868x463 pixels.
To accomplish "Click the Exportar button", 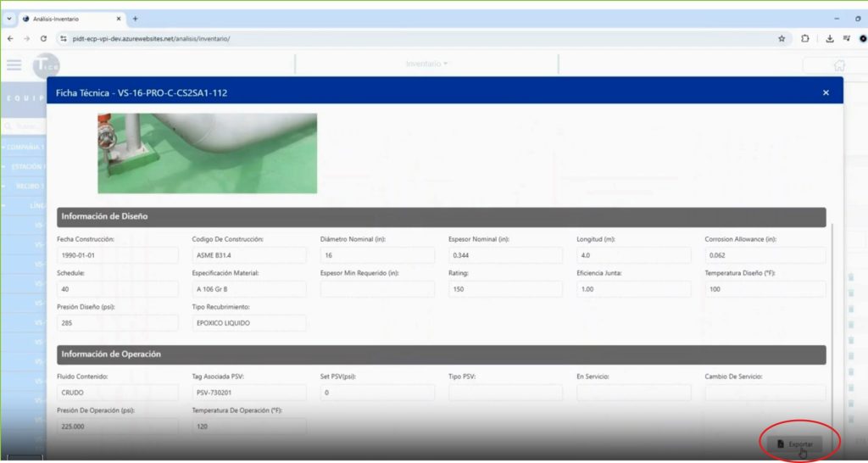I will coord(794,443).
